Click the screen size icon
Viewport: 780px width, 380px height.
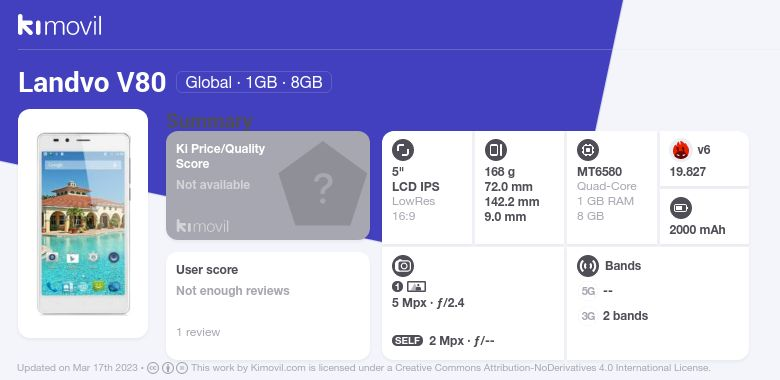coord(403,150)
